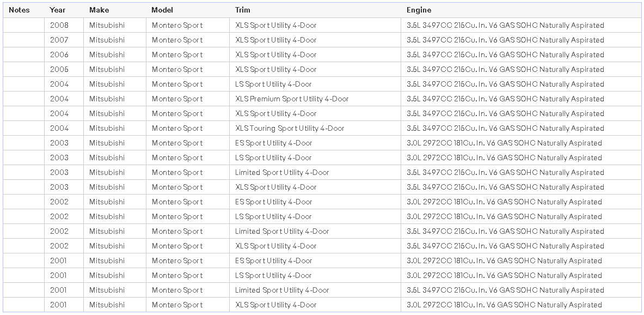Click the Notes column header
Image resolution: width=644 pixels, height=315 pixels.
[x=19, y=10]
